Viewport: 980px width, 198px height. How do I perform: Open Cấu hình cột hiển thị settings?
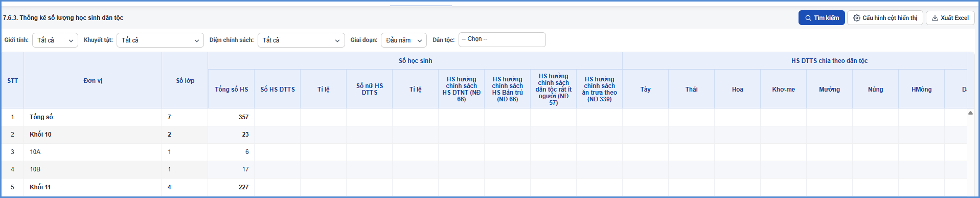(885, 18)
